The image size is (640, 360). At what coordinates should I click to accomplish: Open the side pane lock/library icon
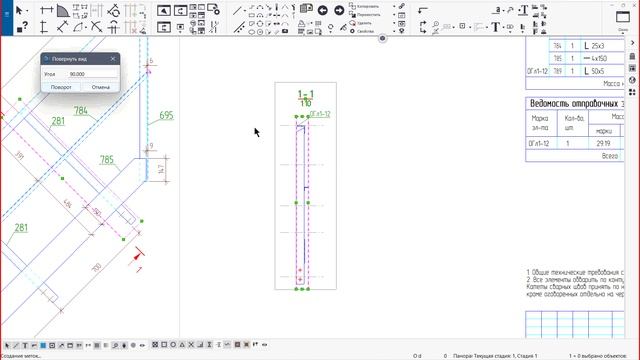point(632,56)
